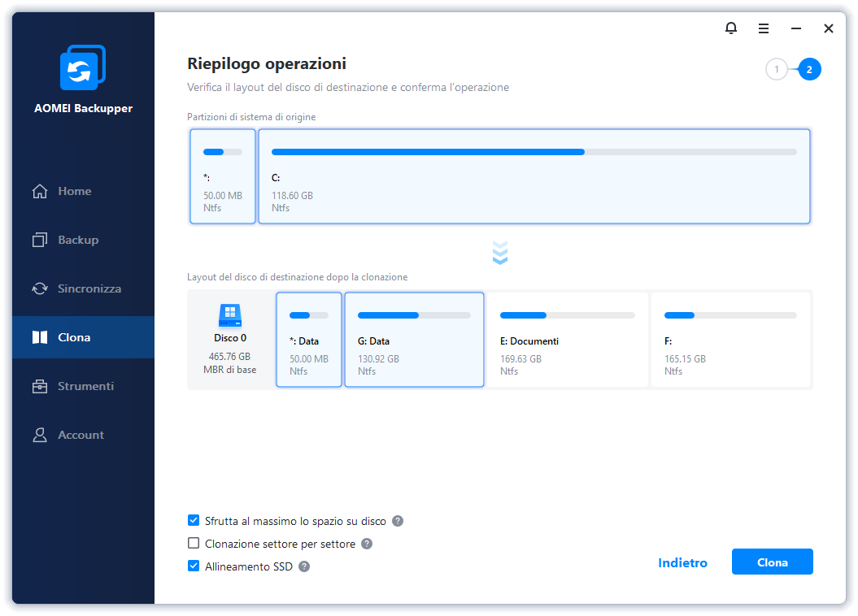Screen dimensions: 858x616
Task: Click the step 2 circle indicator
Action: click(809, 69)
